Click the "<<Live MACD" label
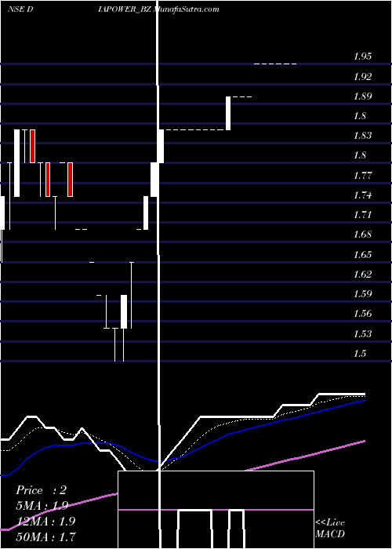This screenshot has width=392, height=549. [330, 529]
